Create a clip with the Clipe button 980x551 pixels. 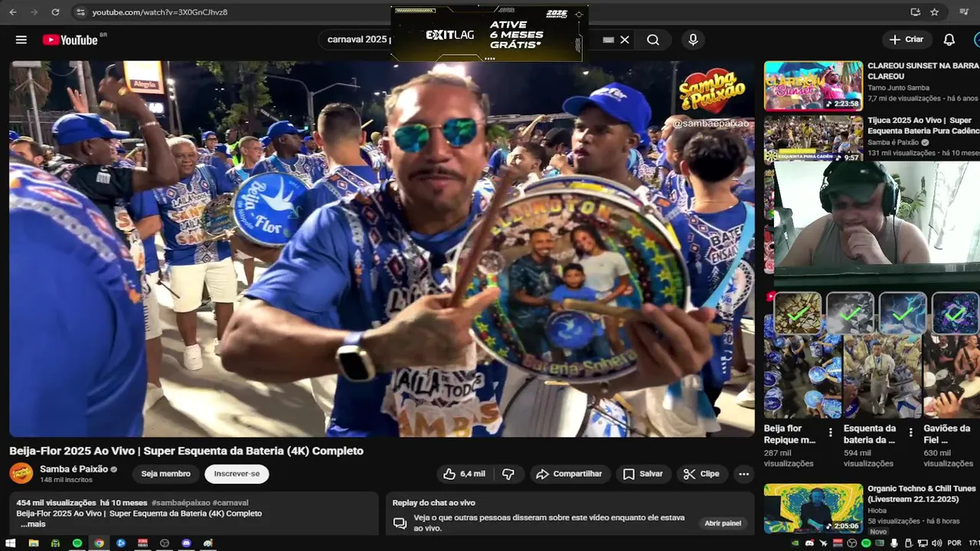pos(702,474)
